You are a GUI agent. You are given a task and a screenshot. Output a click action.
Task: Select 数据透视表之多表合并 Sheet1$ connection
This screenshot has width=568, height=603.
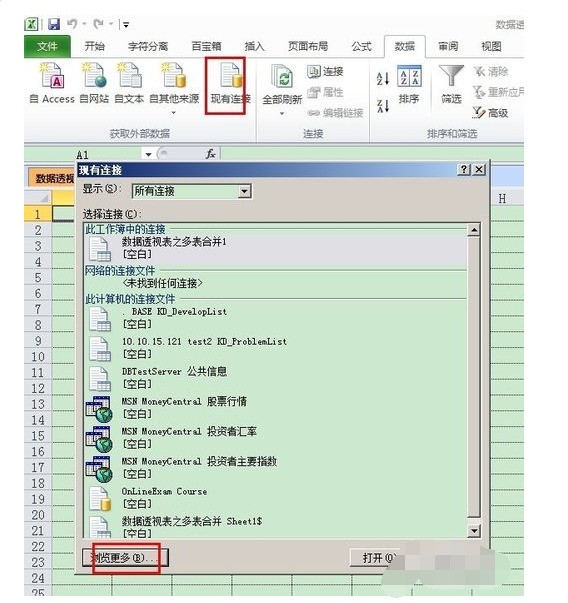(275, 527)
